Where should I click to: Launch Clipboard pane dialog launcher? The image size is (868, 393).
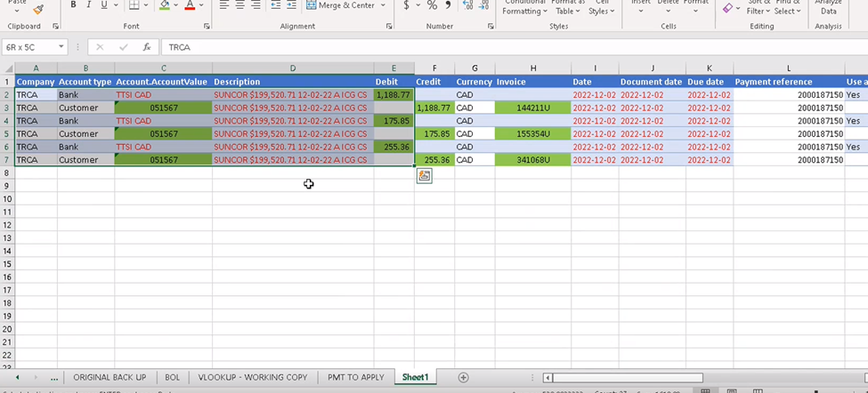[x=55, y=26]
